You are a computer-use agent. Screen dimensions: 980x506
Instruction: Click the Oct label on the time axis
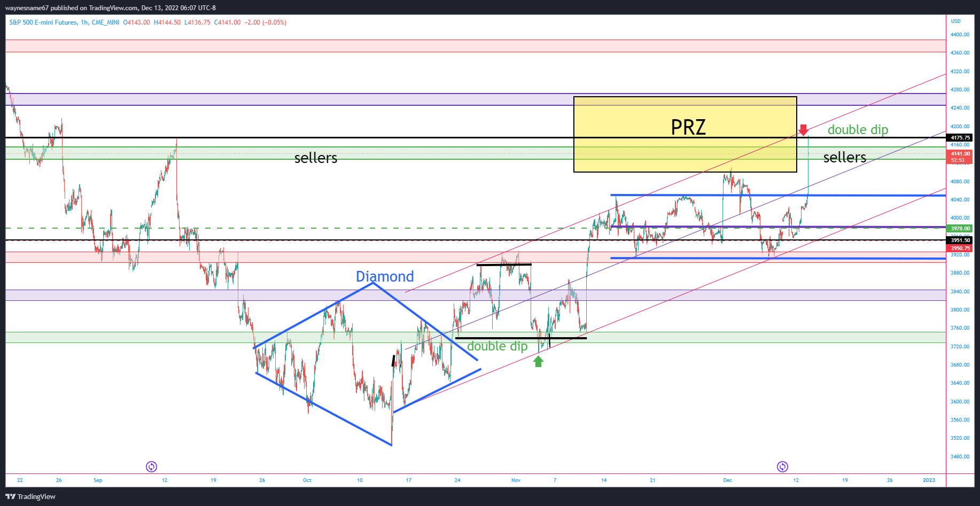click(307, 480)
